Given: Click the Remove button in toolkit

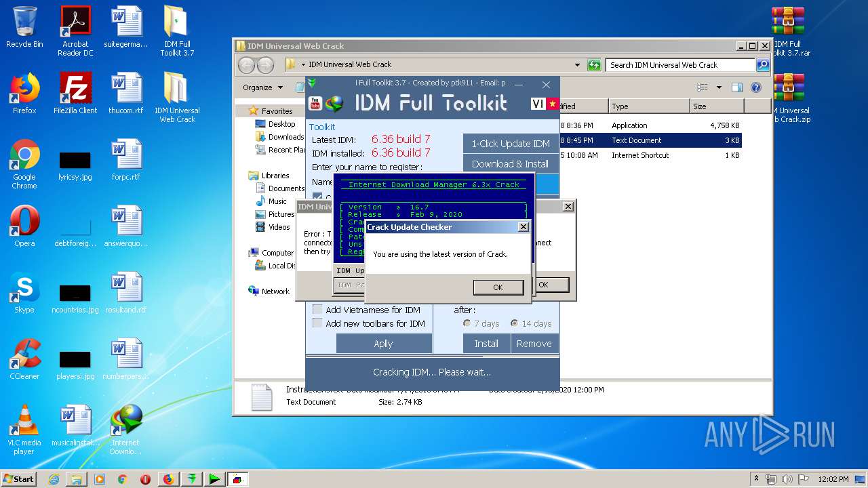Looking at the screenshot, I should click(534, 344).
